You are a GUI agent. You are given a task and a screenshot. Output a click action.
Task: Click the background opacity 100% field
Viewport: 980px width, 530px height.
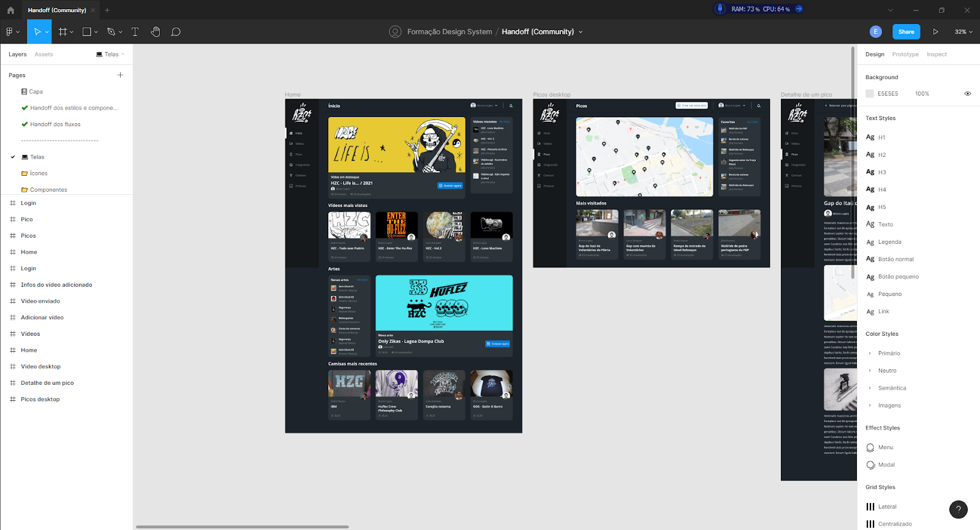(922, 94)
